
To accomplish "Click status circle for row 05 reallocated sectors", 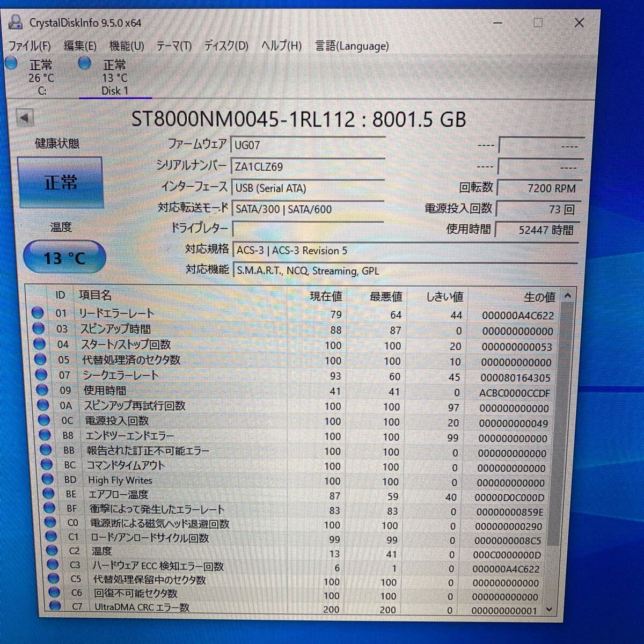I will coord(41,359).
